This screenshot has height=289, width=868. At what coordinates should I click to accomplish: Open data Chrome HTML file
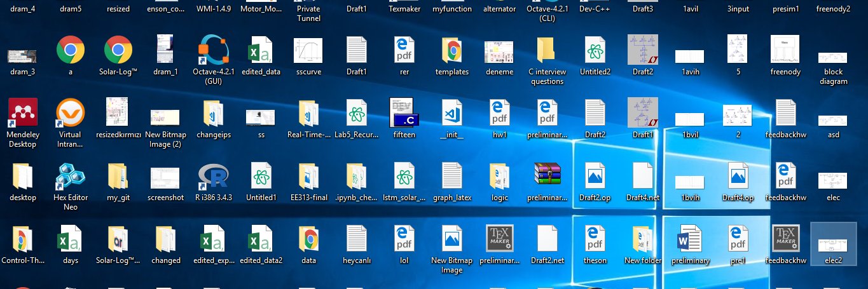tap(309, 239)
